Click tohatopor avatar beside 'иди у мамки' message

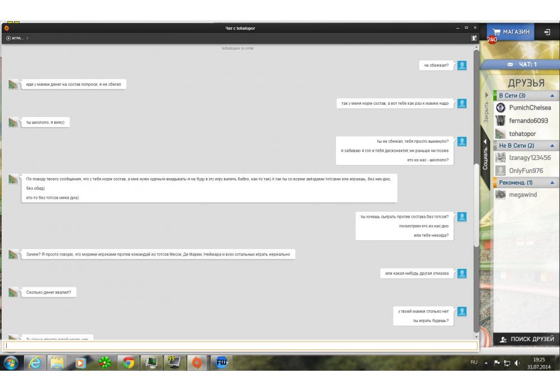(x=13, y=85)
